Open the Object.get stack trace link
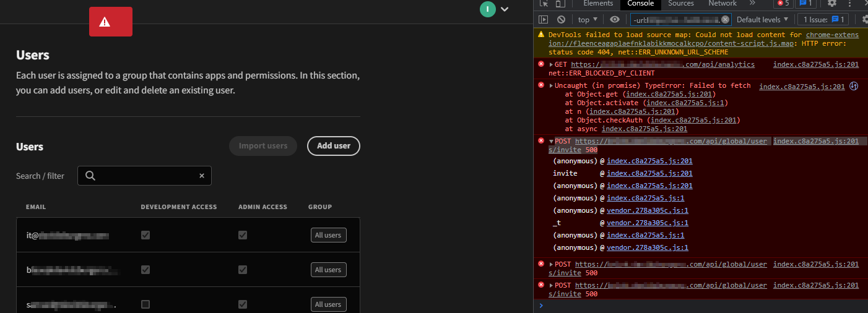 [671, 94]
